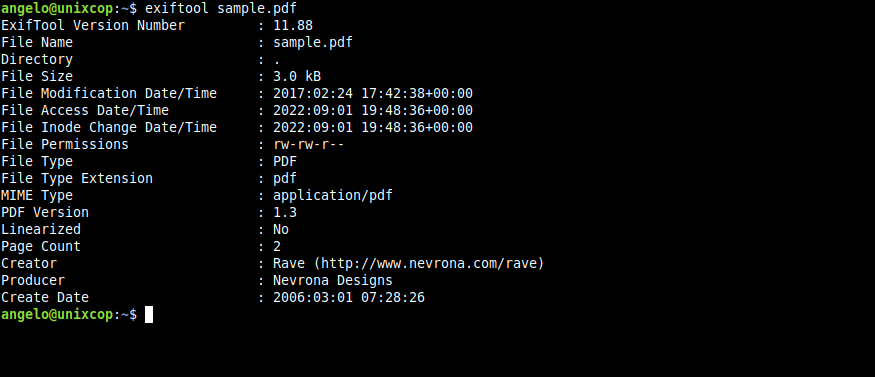Click the File Modification Date/Time value

pyautogui.click(x=373, y=93)
